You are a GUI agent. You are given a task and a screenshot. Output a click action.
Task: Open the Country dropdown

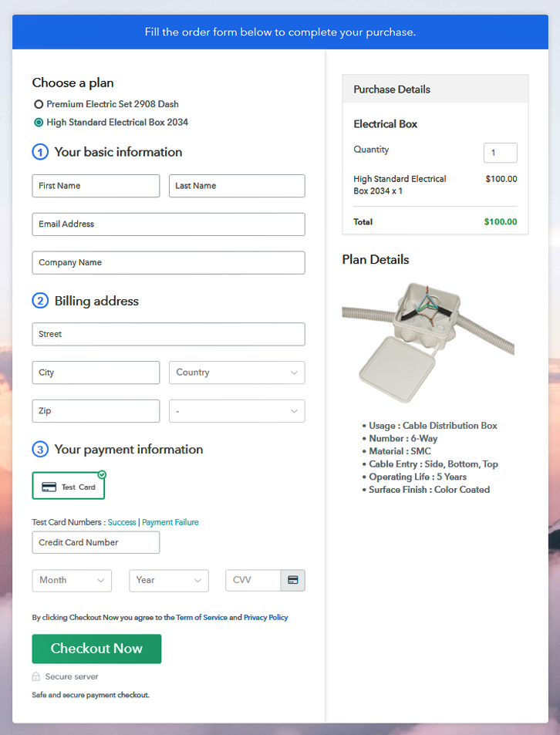[x=237, y=373]
